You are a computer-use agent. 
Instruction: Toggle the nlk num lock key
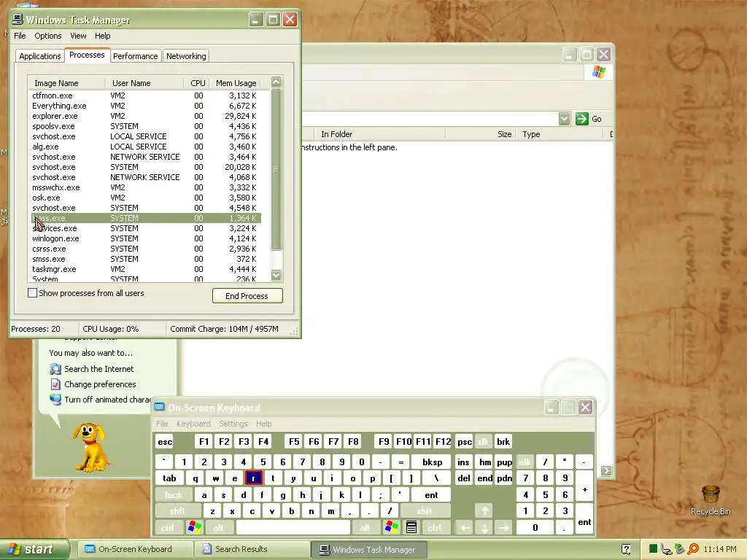(x=525, y=462)
